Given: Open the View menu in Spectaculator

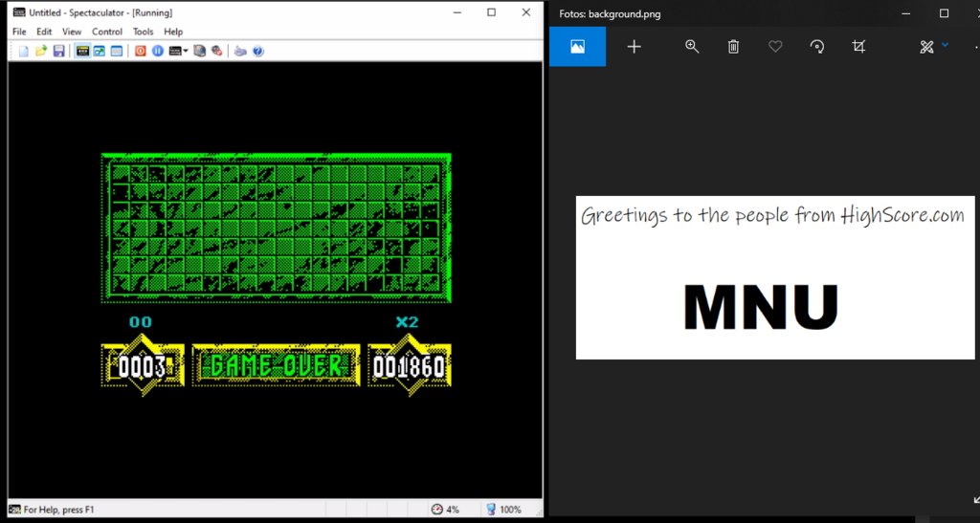Looking at the screenshot, I should (72, 32).
